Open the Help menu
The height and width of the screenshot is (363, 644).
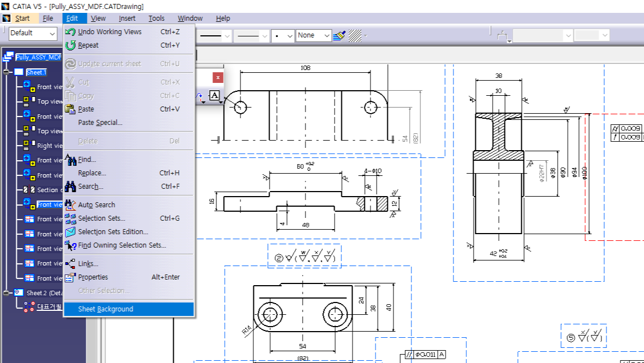pyautogui.click(x=223, y=18)
